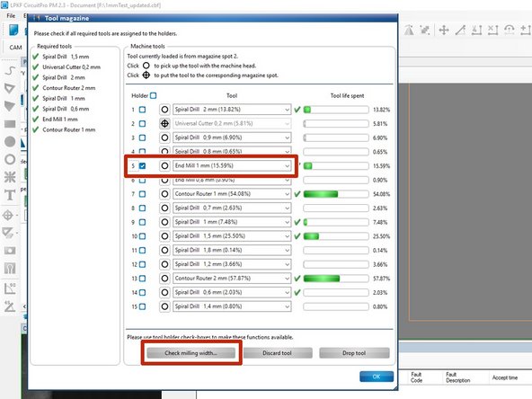Pick up tool from holder 12
The width and height of the screenshot is (532, 399).
coord(164,264)
